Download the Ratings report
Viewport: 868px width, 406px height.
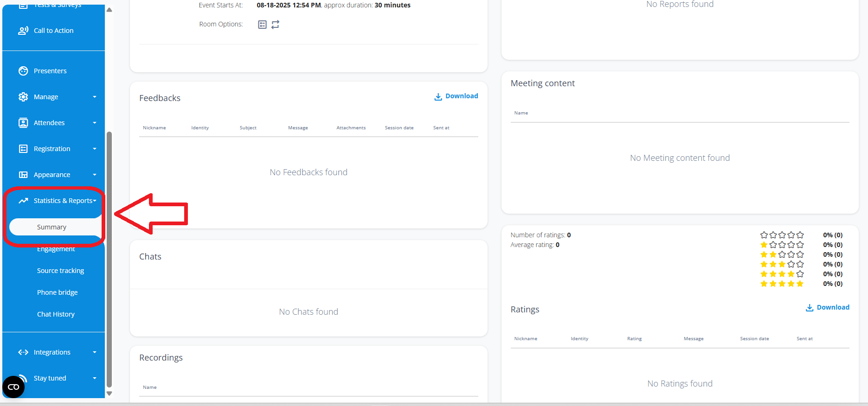click(828, 308)
